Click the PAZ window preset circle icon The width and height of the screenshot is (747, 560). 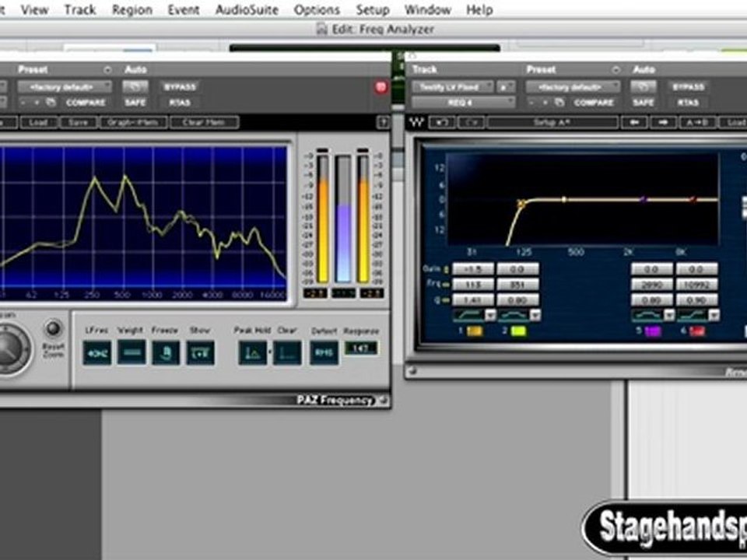107,70
